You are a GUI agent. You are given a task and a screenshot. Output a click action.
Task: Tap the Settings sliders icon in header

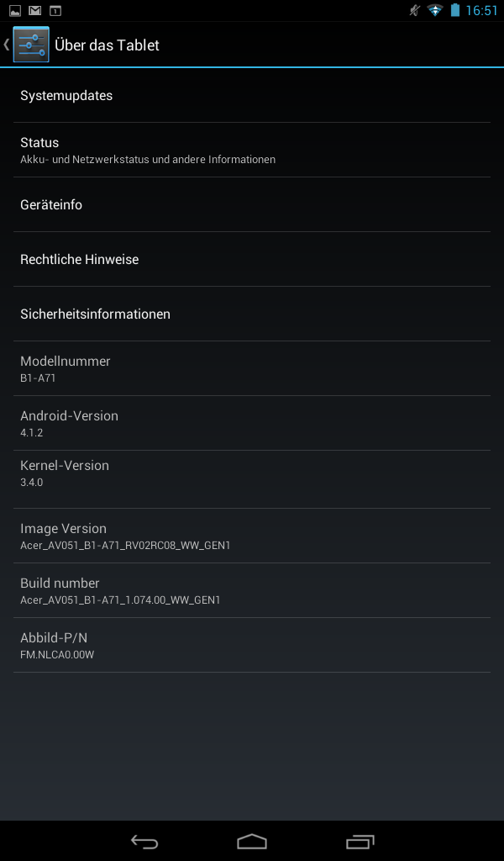31,45
